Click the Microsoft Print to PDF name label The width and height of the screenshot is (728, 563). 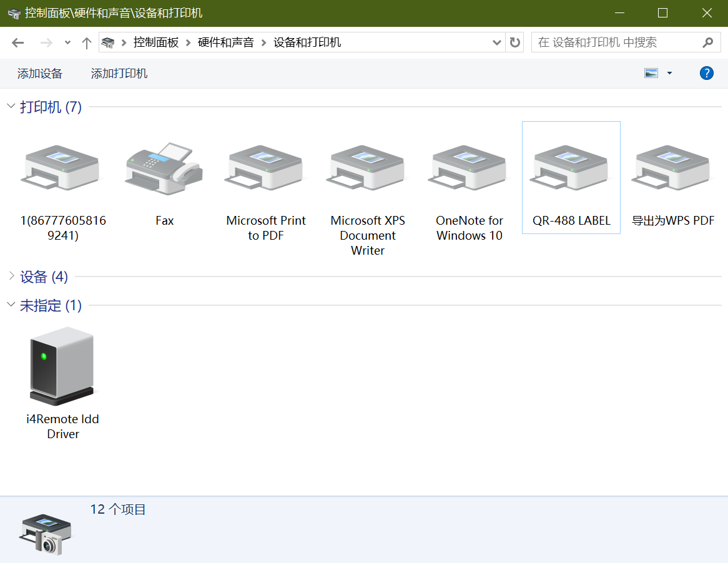coord(265,228)
